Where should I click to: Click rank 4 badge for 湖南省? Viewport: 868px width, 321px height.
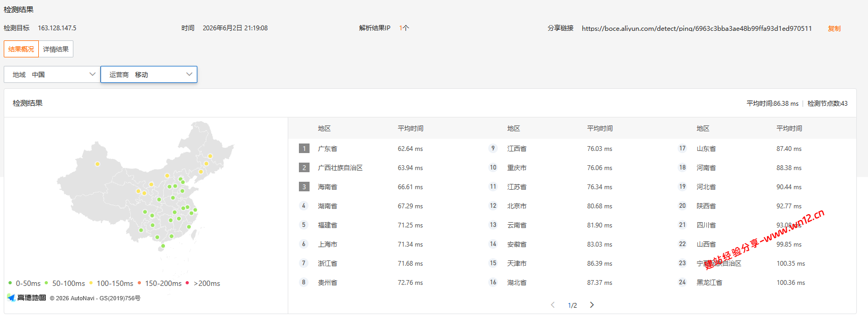click(304, 206)
